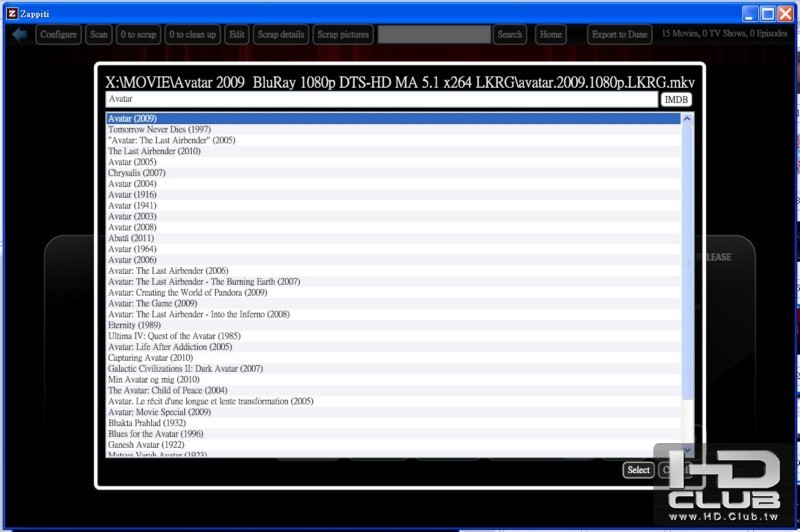
Task: Select 'Tomorrow Never Dies (1997)'
Action: tap(393, 130)
